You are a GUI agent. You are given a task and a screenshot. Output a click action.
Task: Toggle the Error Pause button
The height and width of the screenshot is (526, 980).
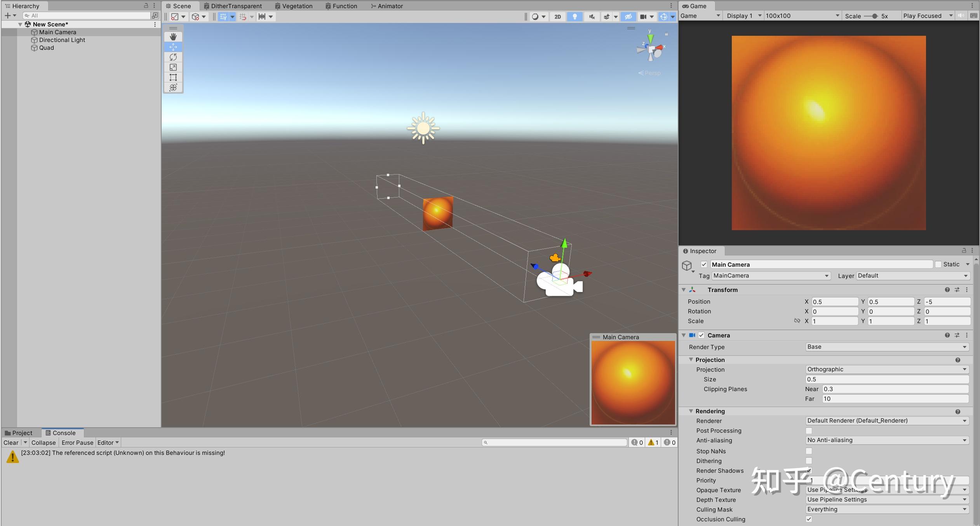[77, 442]
